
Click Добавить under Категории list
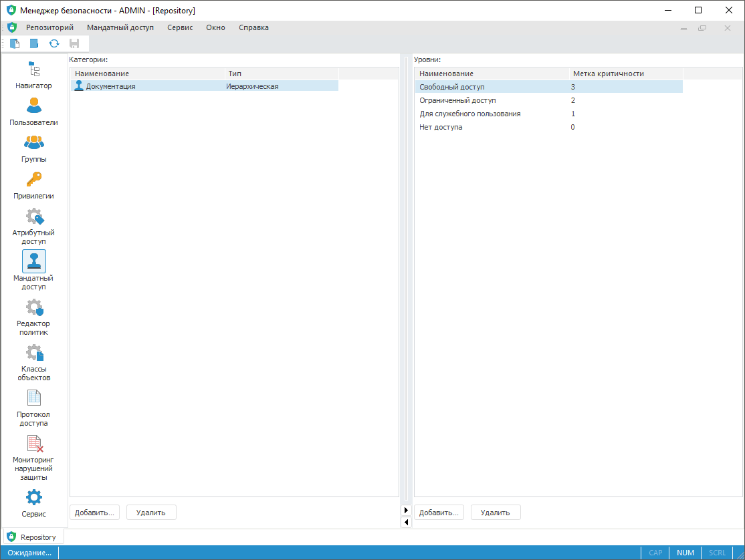[94, 513]
